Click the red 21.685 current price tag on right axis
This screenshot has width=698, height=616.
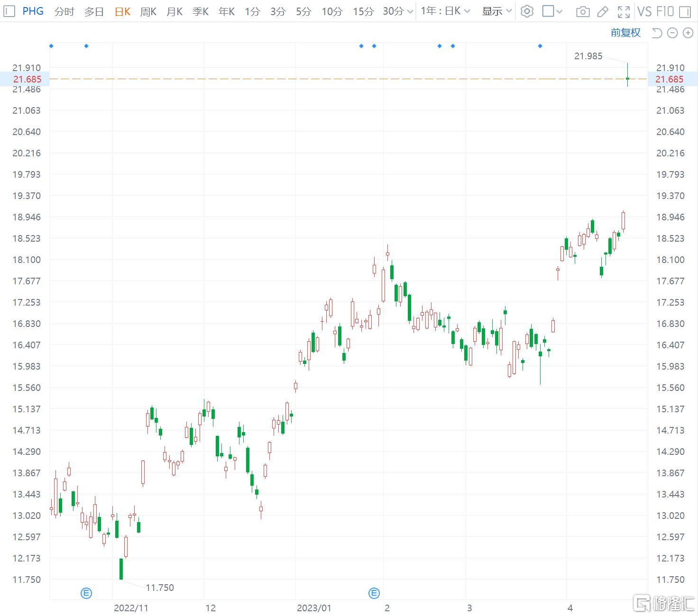pyautogui.click(x=670, y=79)
